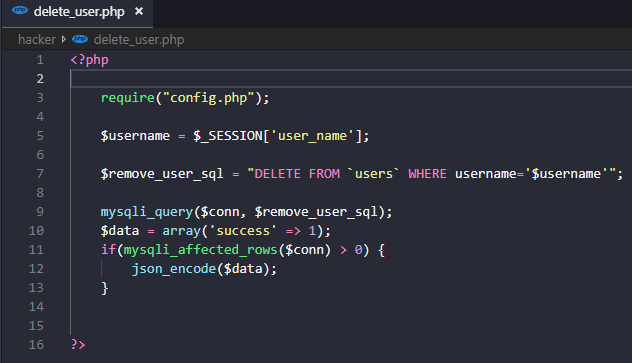Open the delete_user.php breadcrumb item
The width and height of the screenshot is (632, 363).
pos(139,39)
